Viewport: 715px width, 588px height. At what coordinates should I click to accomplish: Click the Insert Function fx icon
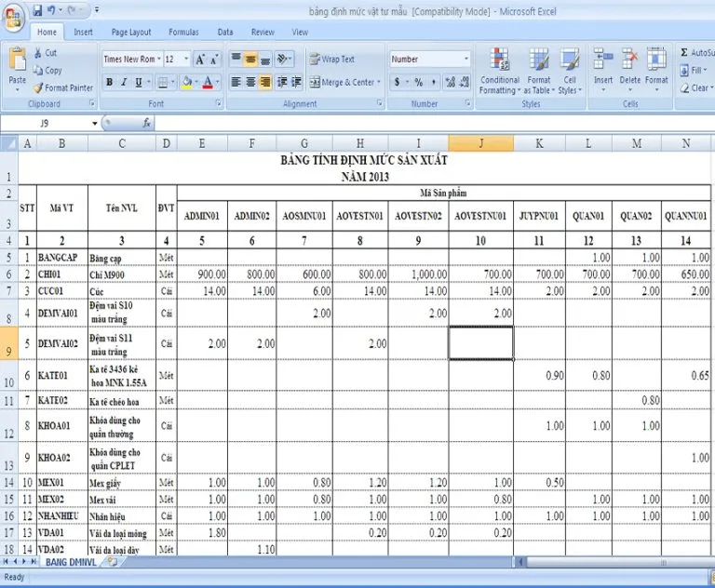click(147, 123)
